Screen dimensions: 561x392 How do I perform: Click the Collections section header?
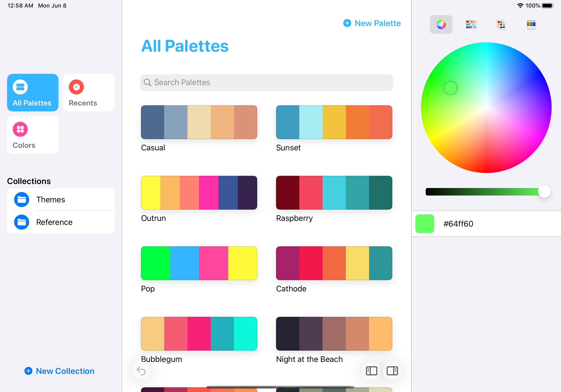[29, 181]
